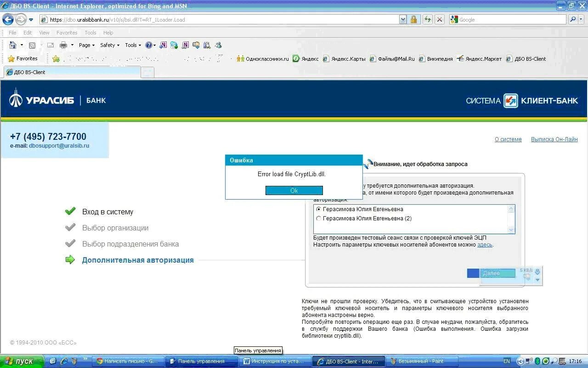Go forward with the browser Forward arrow
This screenshot has width=588, height=368.
[21, 19]
